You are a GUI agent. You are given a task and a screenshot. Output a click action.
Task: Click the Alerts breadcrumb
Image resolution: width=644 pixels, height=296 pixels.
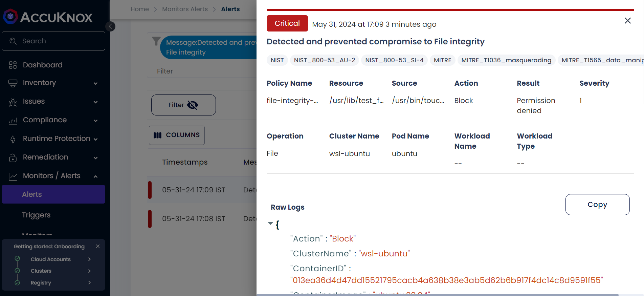click(230, 9)
